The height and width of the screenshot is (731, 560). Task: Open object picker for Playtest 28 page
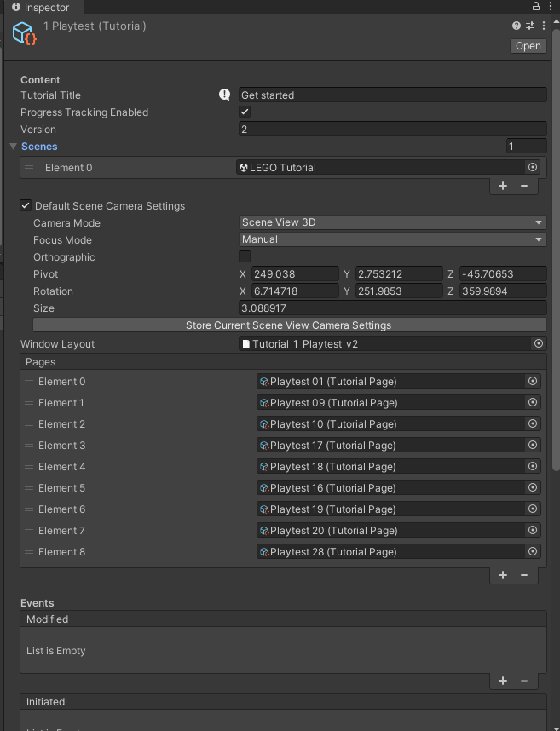[533, 551]
